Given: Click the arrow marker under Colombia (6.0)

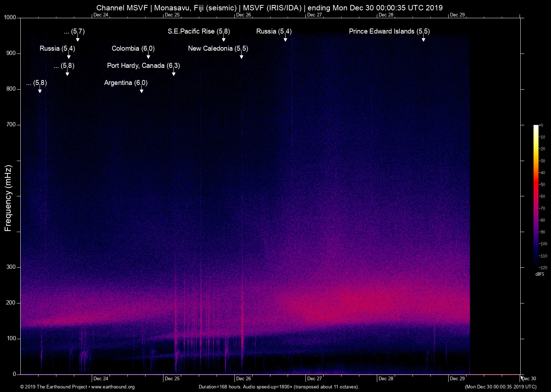Looking at the screenshot, I should pyautogui.click(x=148, y=55).
